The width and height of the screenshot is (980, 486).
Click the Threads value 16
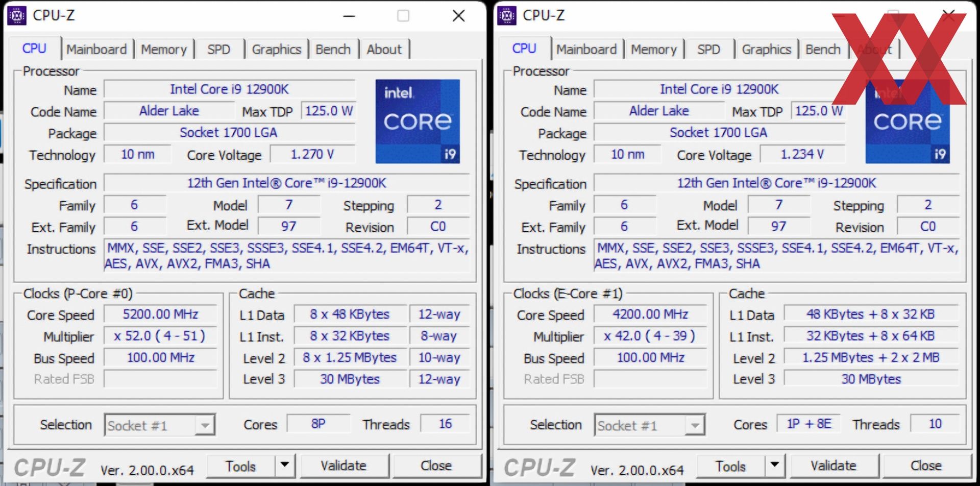[x=445, y=424]
